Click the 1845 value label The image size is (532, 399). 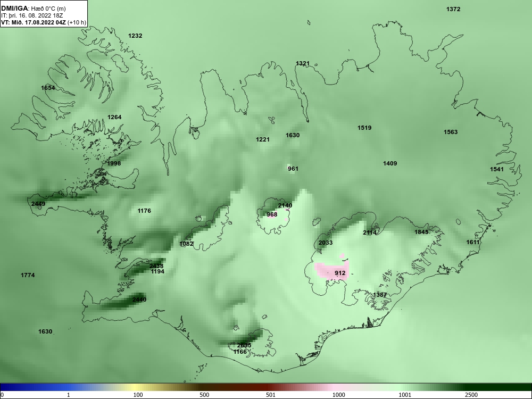421,232
